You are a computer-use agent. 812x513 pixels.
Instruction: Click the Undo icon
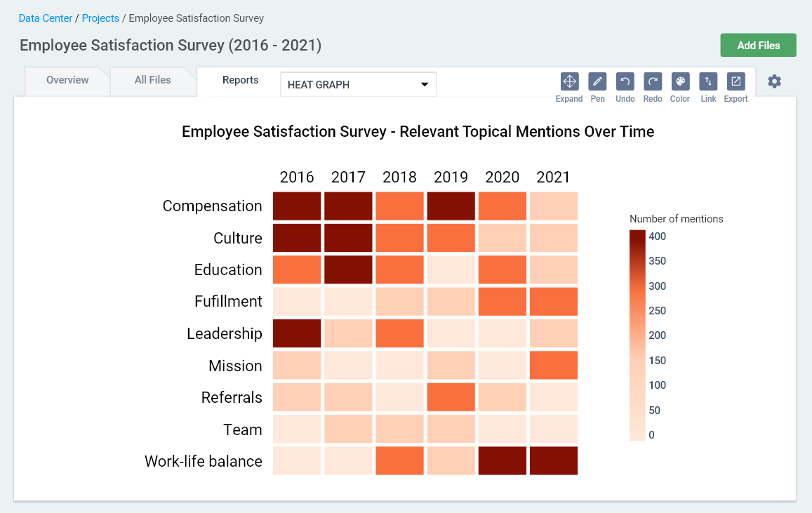tap(625, 81)
